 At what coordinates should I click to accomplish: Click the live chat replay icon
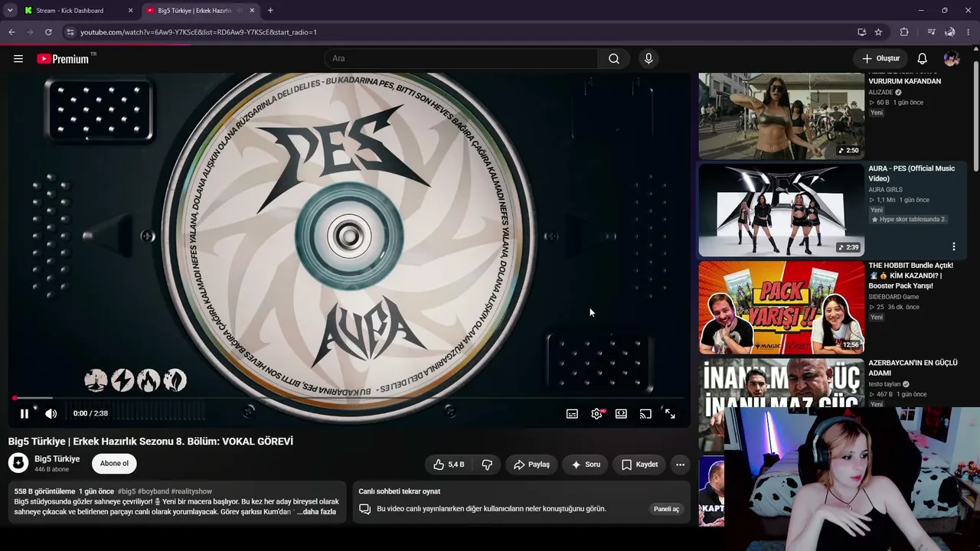tap(365, 509)
